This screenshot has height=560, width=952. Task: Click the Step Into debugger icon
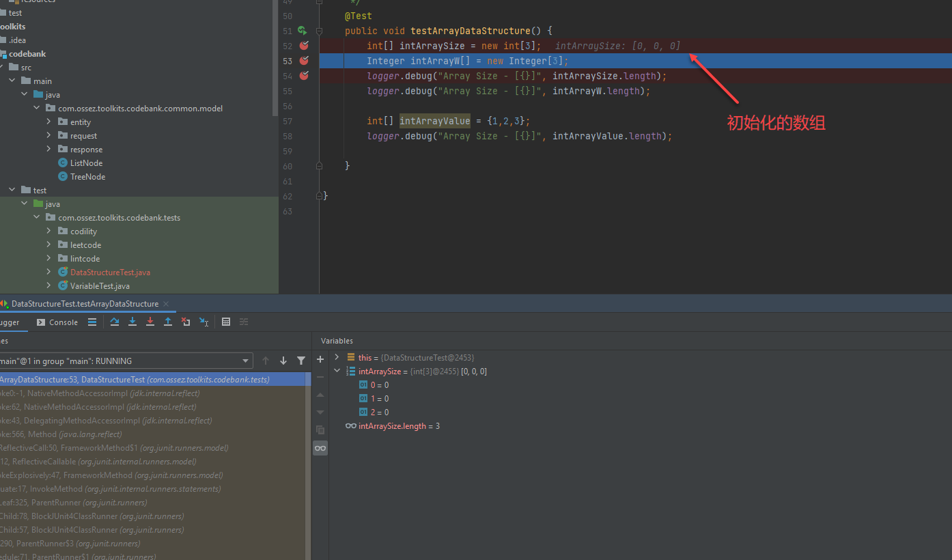pyautogui.click(x=132, y=322)
